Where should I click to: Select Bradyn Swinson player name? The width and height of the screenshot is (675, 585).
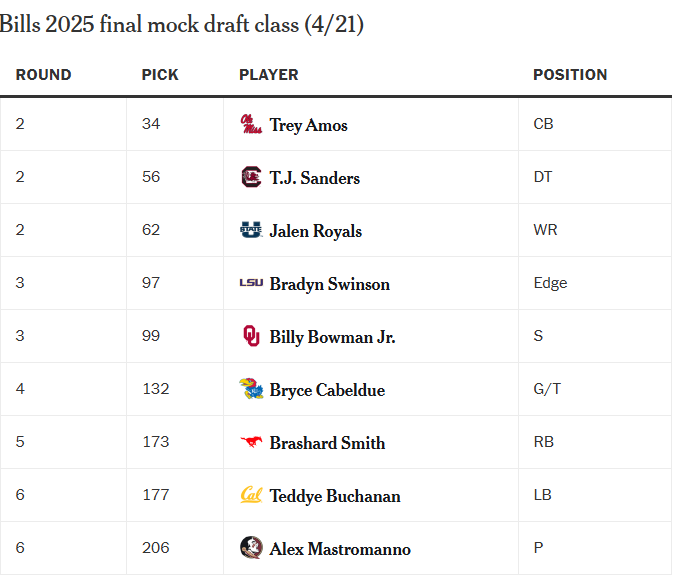(330, 284)
